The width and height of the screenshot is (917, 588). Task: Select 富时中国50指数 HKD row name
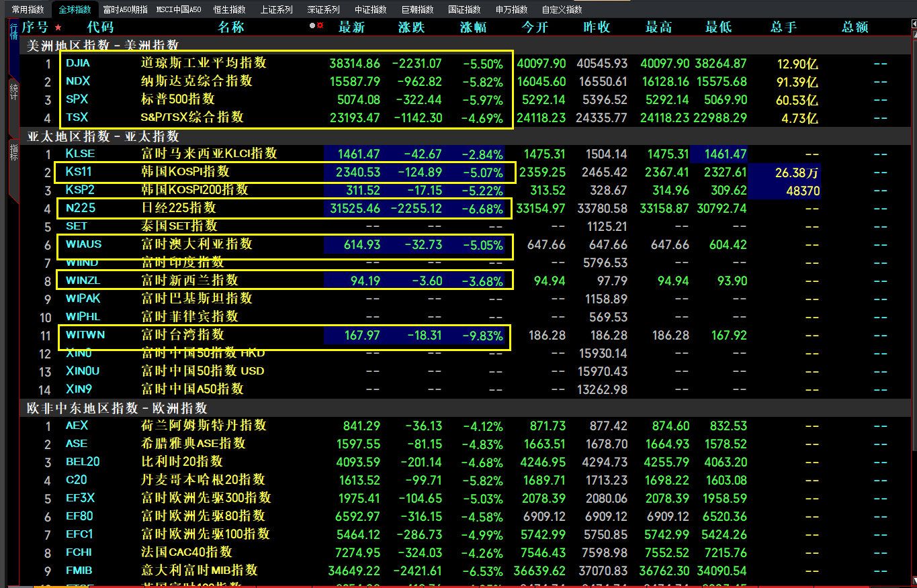click(x=203, y=353)
